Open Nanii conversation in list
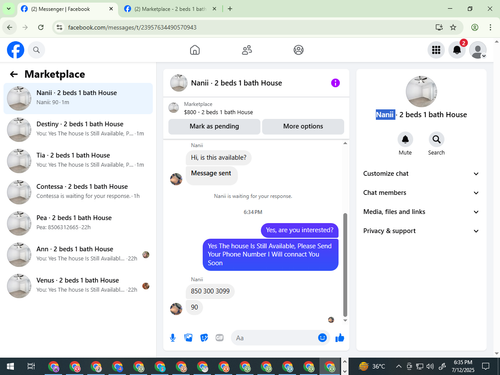Image resolution: width=500 pixels, height=375 pixels. pos(78,98)
